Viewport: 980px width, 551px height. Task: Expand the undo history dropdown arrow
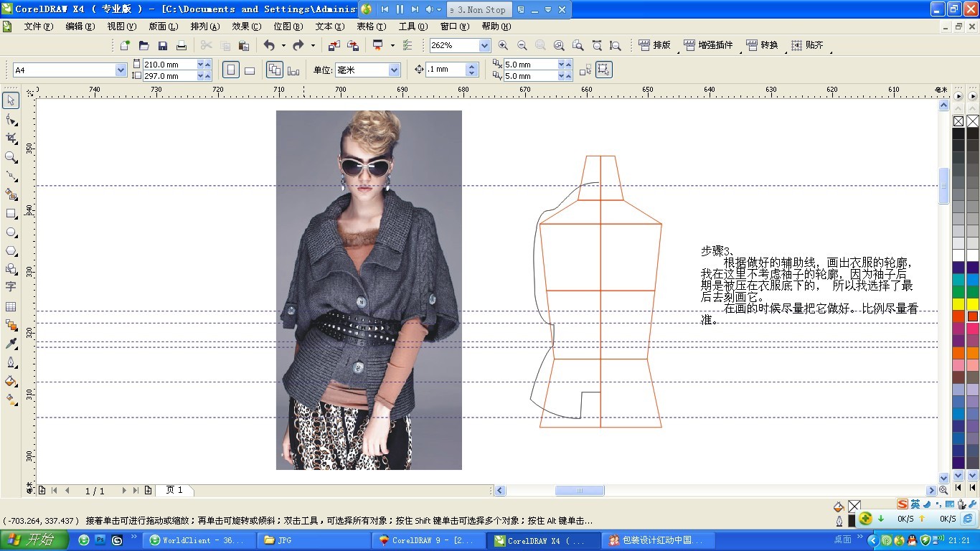[283, 45]
